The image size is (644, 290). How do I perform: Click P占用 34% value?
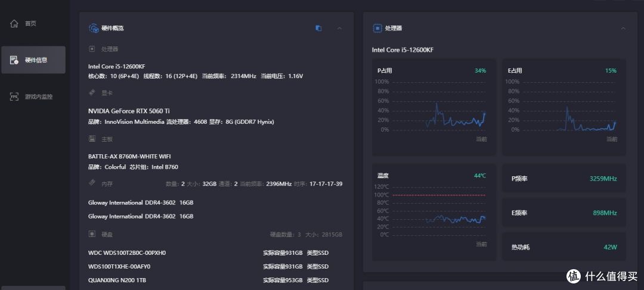(480, 70)
